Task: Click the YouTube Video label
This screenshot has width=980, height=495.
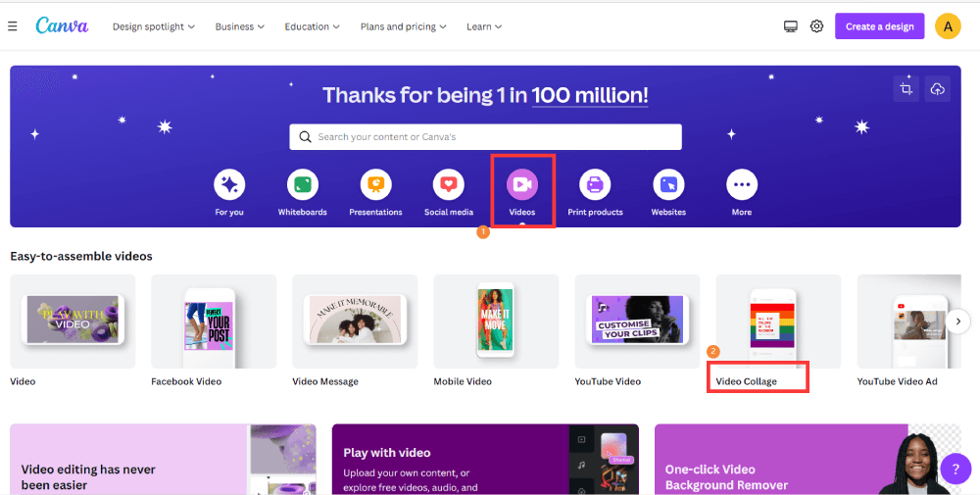Action: [608, 381]
